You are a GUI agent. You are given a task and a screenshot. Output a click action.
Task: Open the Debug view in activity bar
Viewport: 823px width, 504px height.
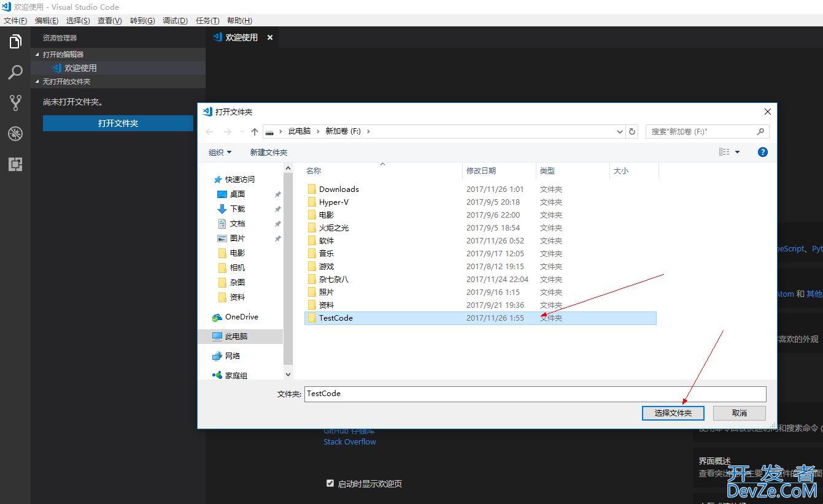15,133
